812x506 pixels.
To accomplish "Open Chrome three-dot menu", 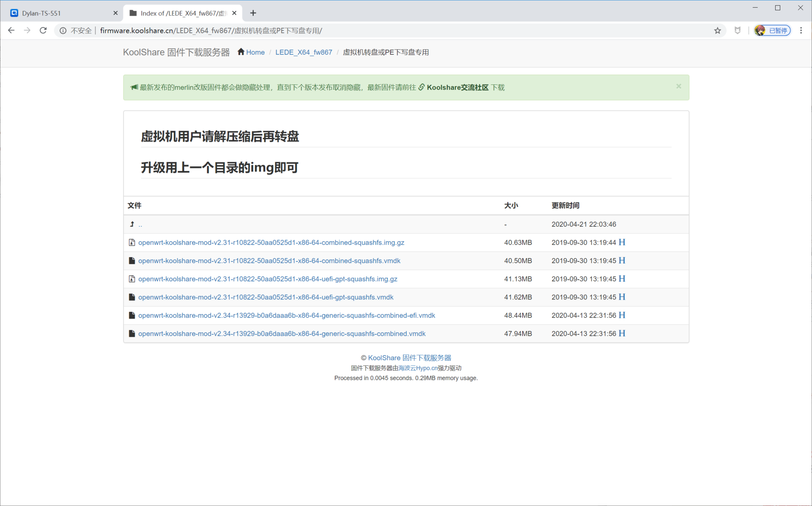I will (x=801, y=30).
